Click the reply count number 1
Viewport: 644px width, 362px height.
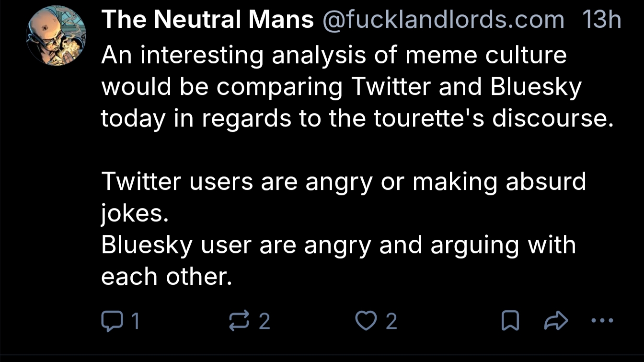(x=135, y=321)
